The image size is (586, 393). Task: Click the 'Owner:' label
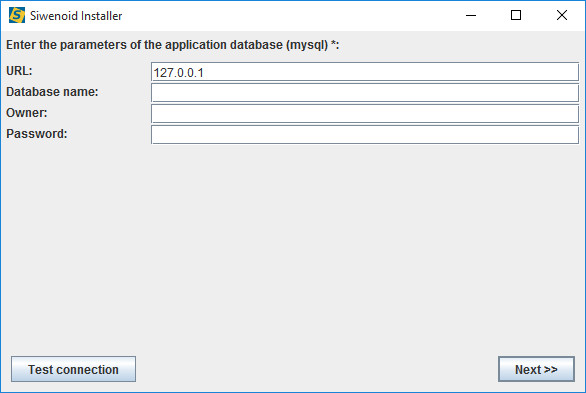click(x=27, y=112)
